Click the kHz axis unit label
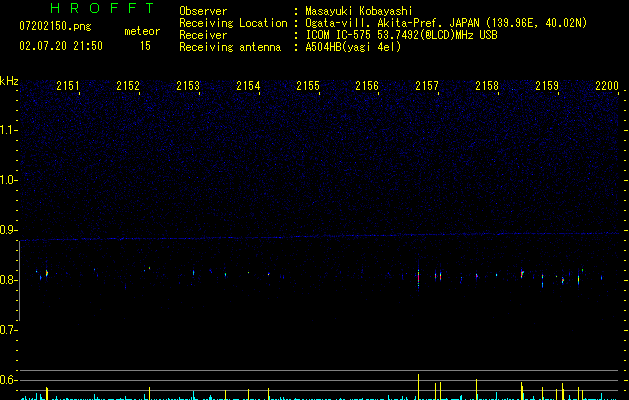The height and width of the screenshot is (400, 629). click(x=9, y=81)
